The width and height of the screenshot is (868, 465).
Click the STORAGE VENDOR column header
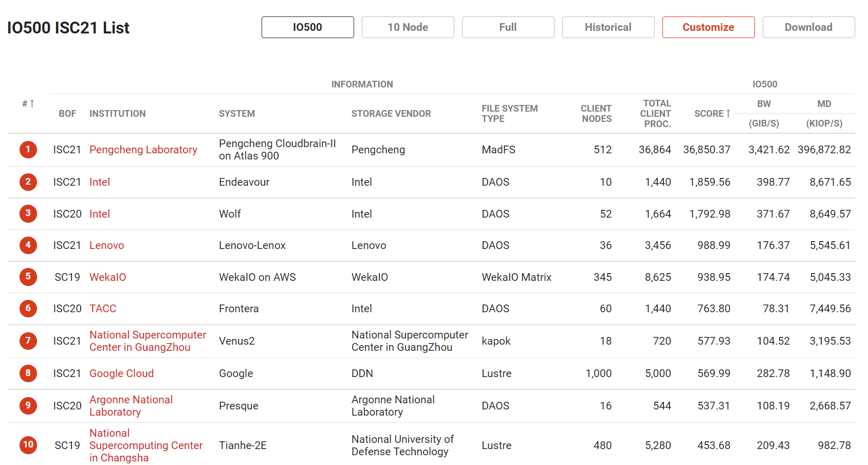click(391, 114)
